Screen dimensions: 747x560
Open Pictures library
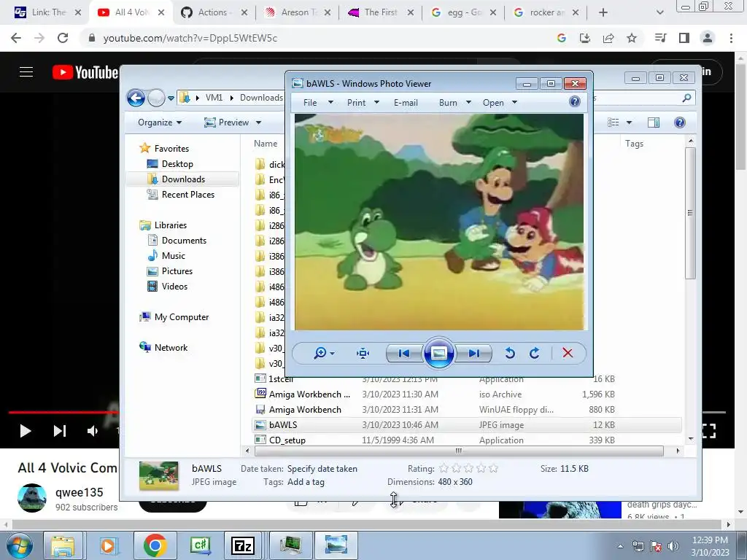click(170, 271)
